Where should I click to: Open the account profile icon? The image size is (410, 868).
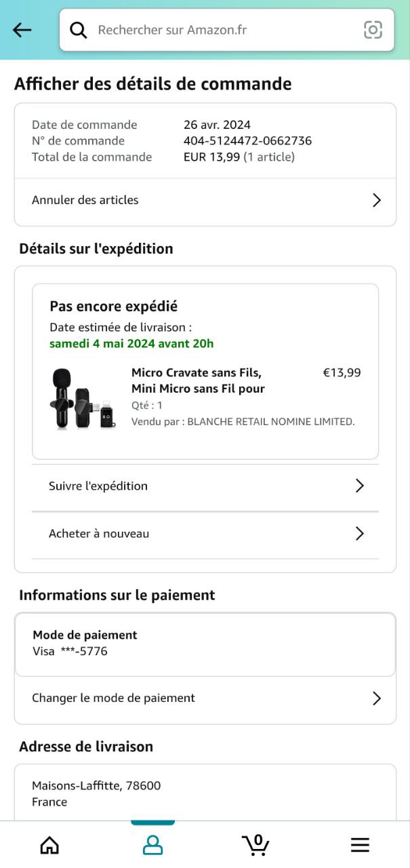pos(152,844)
